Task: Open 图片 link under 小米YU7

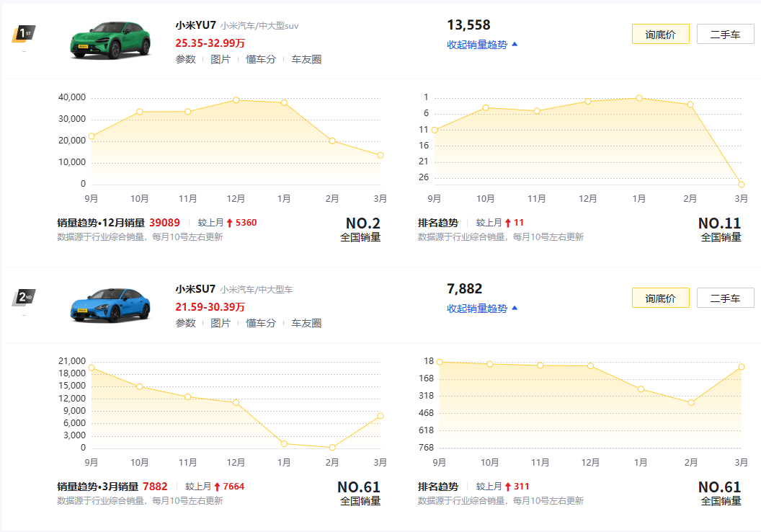Action: [221, 59]
